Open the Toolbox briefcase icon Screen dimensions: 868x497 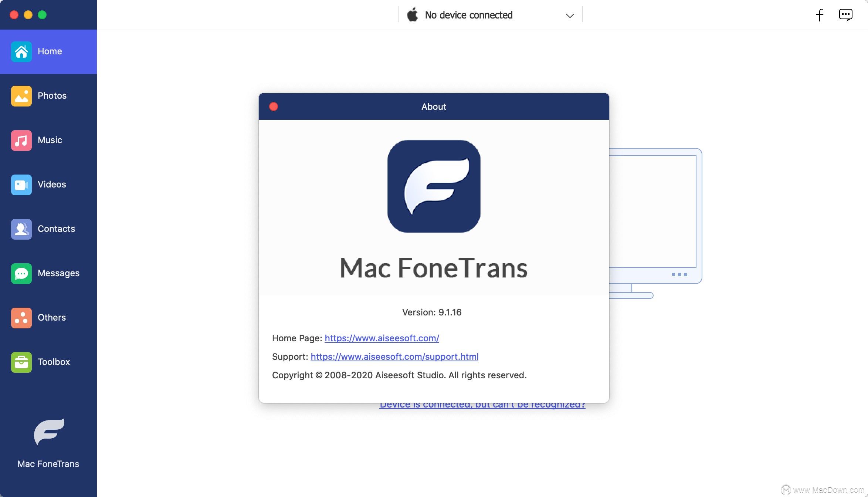(21, 362)
